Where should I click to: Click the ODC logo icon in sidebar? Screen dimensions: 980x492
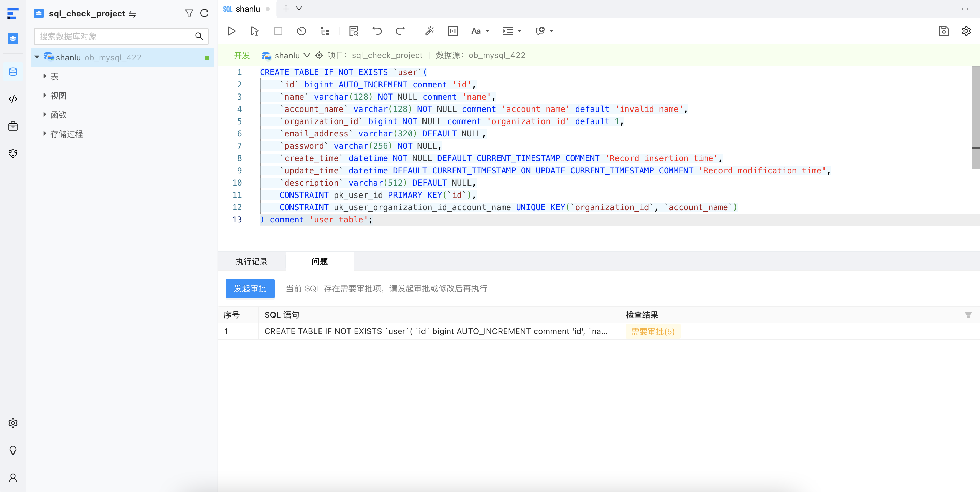(x=13, y=13)
